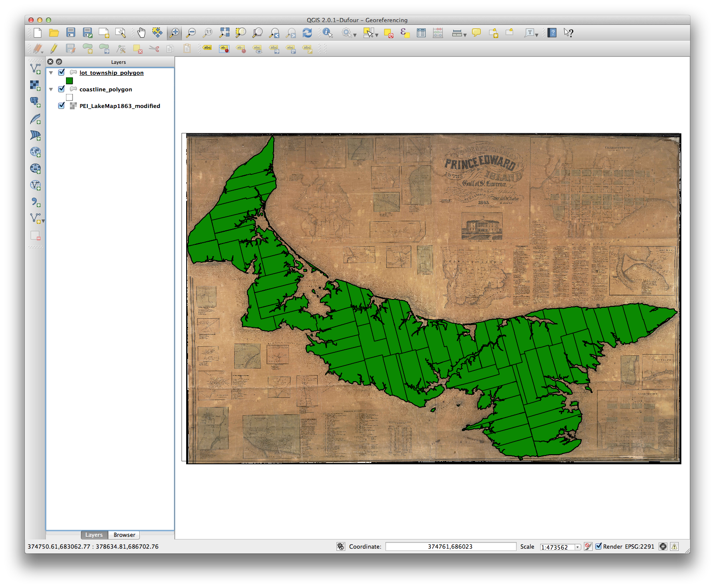Open the CRS status globe icon
This screenshot has width=715, height=588.
[663, 546]
